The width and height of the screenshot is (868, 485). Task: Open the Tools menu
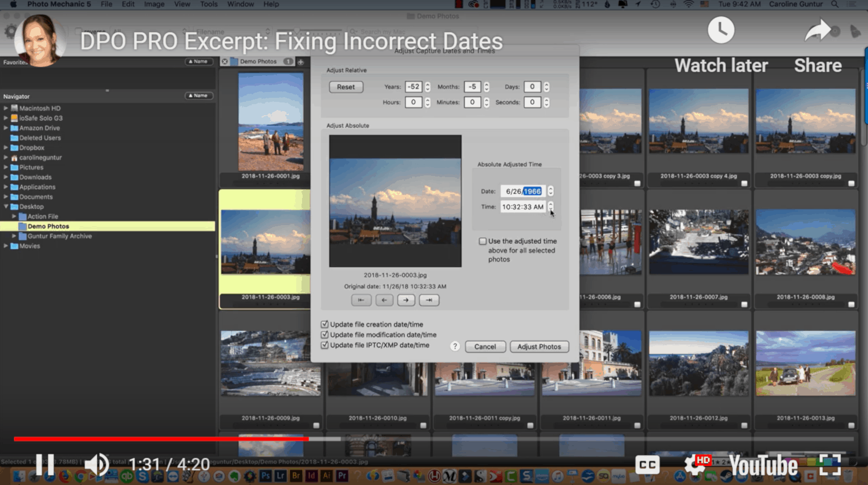209,4
